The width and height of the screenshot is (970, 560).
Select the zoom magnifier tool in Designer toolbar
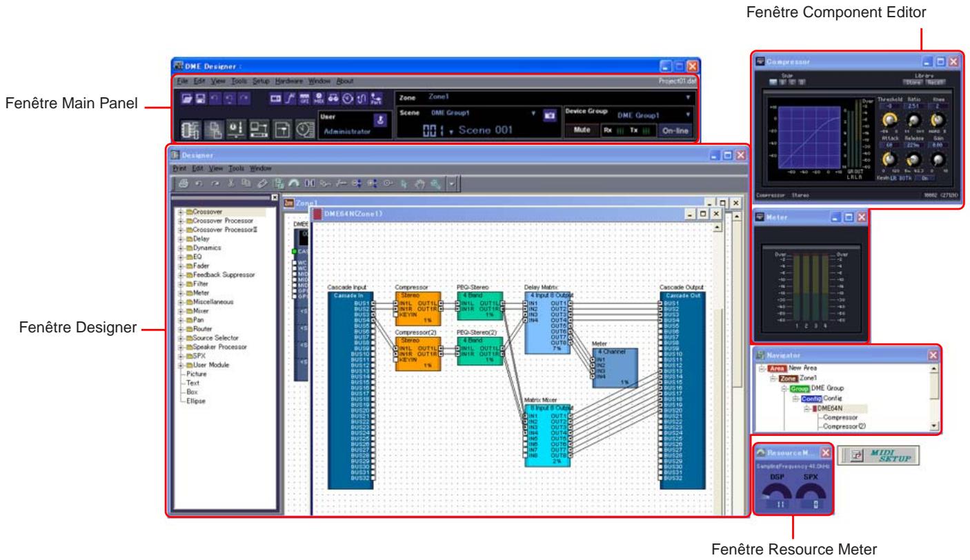pos(435,183)
